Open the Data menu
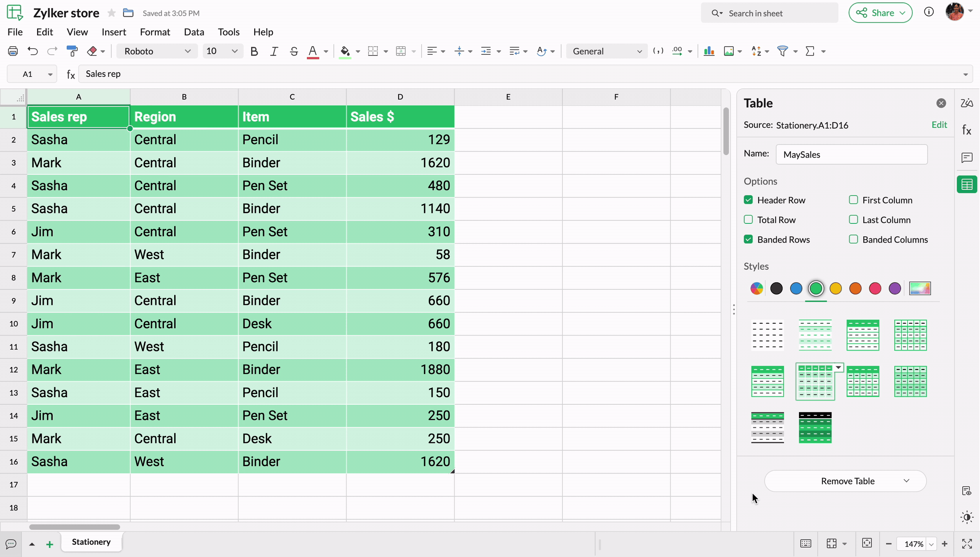This screenshot has height=557, width=980. [x=194, y=32]
